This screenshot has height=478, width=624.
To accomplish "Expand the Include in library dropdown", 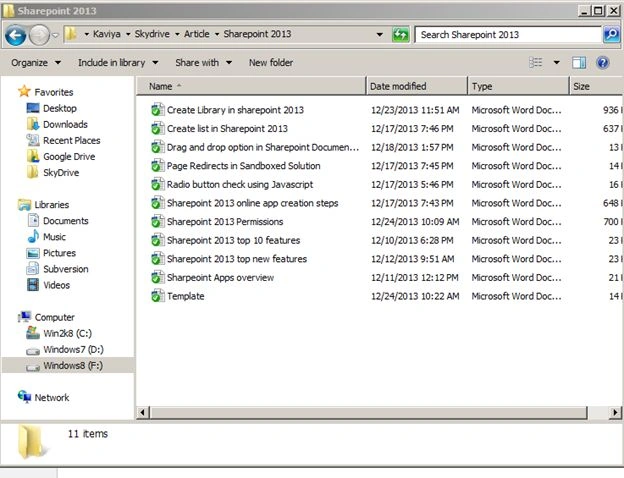I will [118, 62].
